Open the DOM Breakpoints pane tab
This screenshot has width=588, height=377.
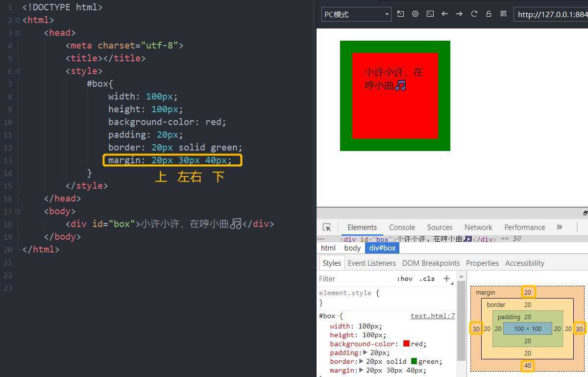point(431,263)
